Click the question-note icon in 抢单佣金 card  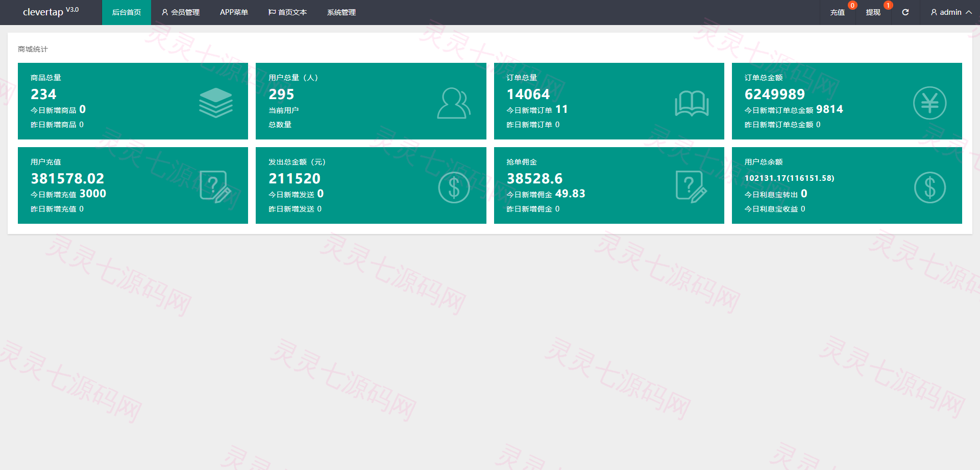click(691, 187)
